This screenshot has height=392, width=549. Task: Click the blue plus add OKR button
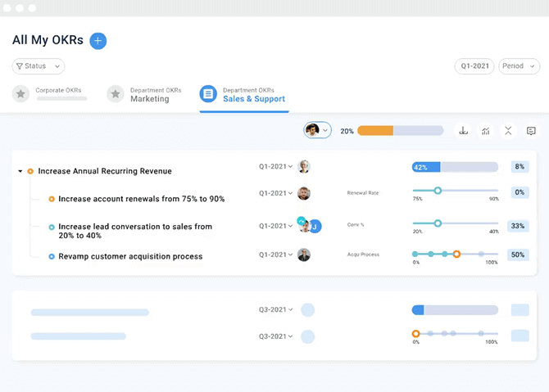98,40
